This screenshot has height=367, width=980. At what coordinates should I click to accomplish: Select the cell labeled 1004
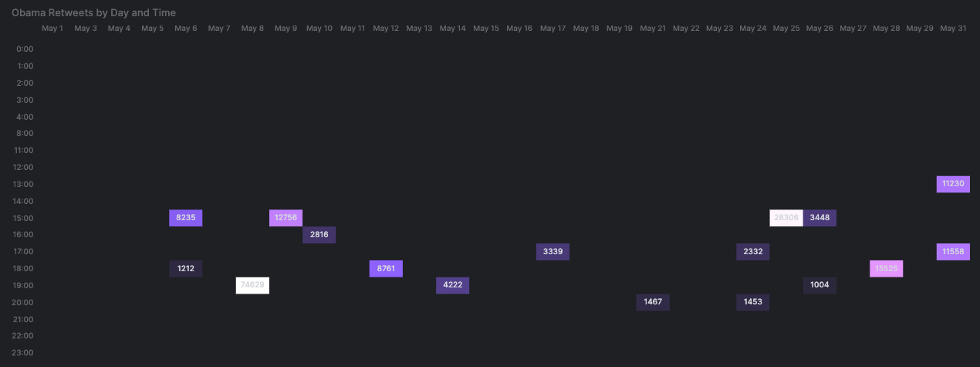[819, 286]
